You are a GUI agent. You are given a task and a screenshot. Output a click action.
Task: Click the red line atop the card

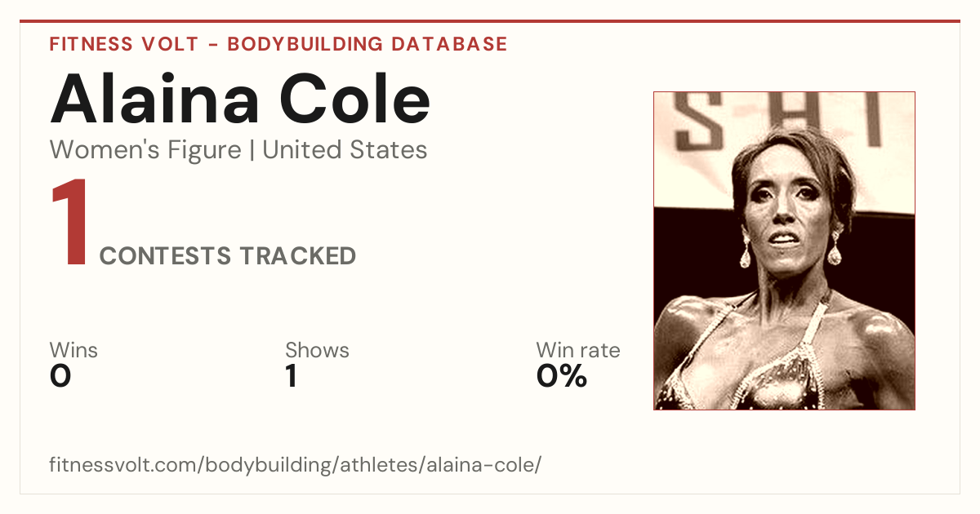(x=490, y=21)
